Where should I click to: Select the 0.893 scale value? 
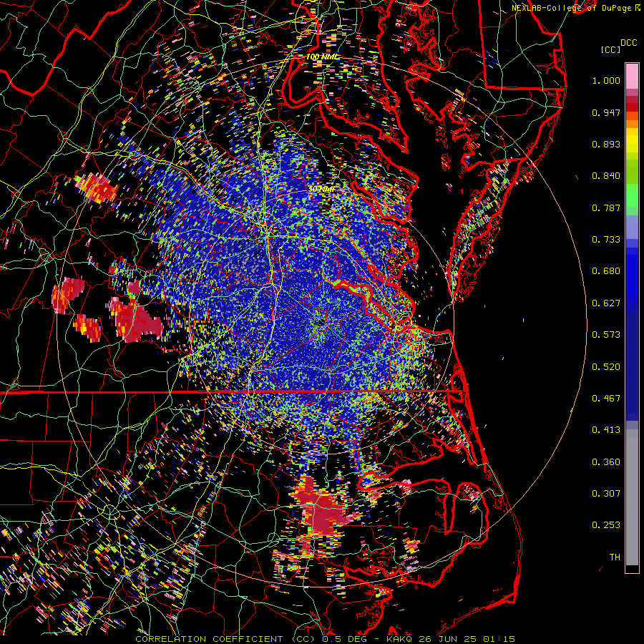(x=606, y=144)
